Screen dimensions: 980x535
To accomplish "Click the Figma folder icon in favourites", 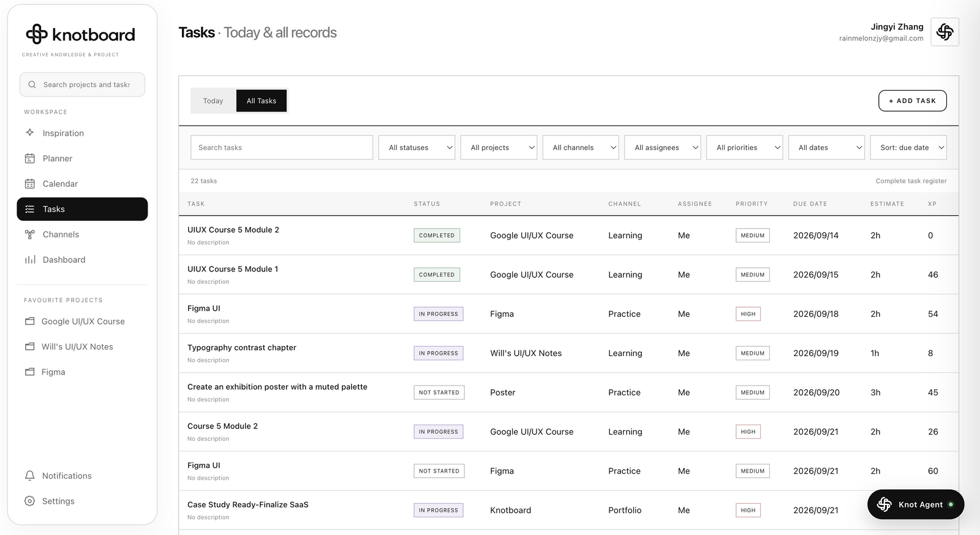I will click(29, 371).
